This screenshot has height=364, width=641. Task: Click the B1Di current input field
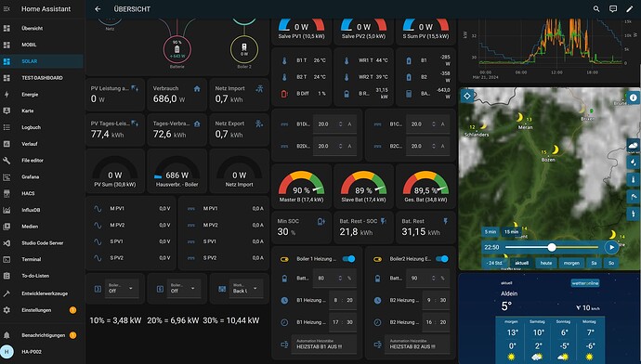334,124
